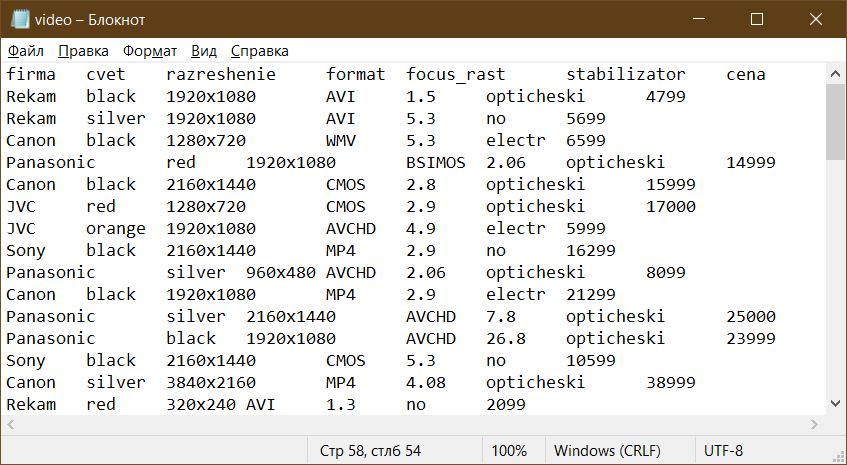Click the price value 5699

[x=586, y=118]
